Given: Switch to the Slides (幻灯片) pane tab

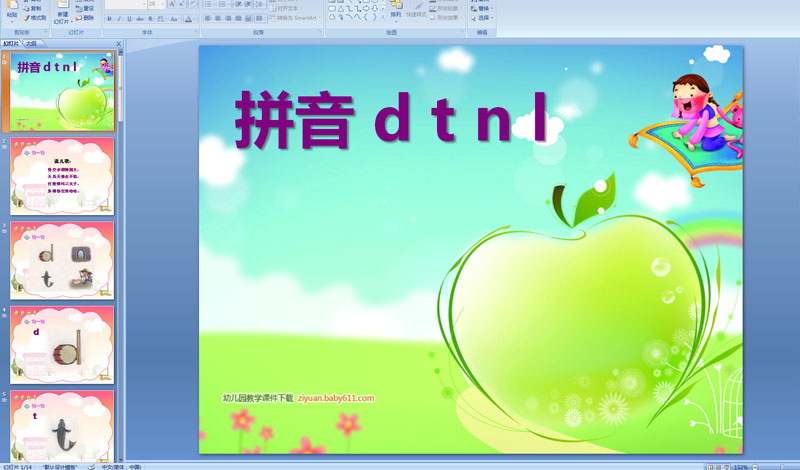Looking at the screenshot, I should tap(11, 44).
